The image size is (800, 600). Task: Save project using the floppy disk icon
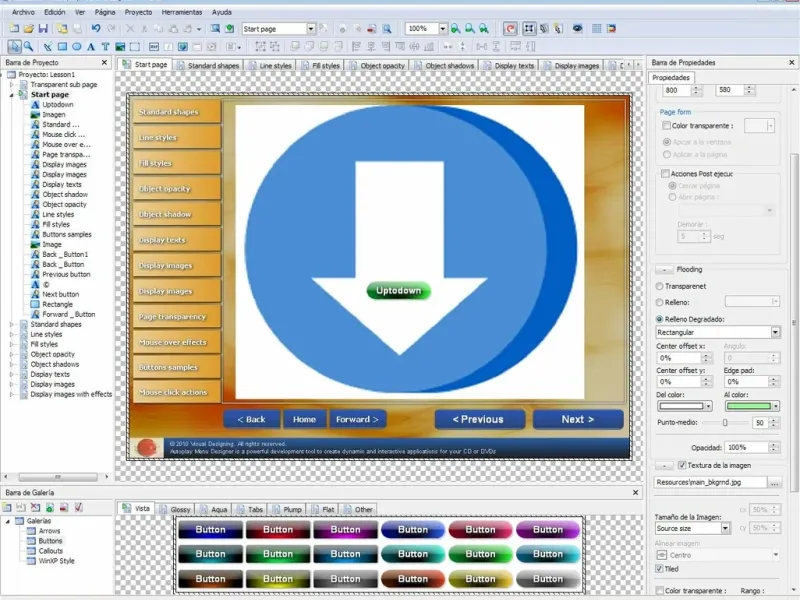(x=43, y=29)
